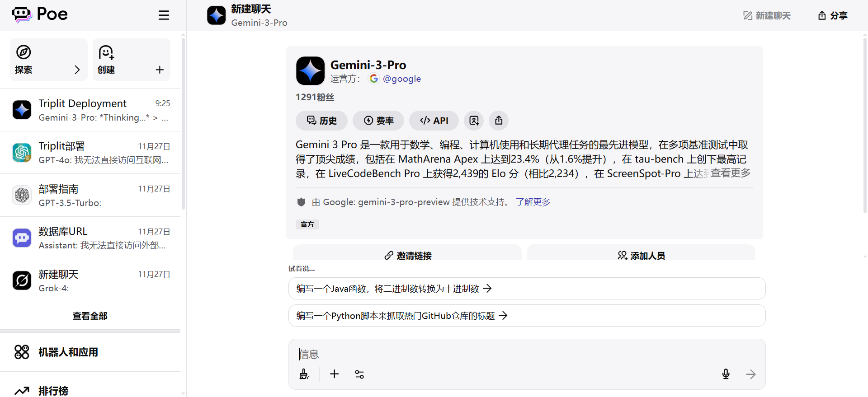
Task: Click the 了解更多 link
Action: (x=533, y=202)
